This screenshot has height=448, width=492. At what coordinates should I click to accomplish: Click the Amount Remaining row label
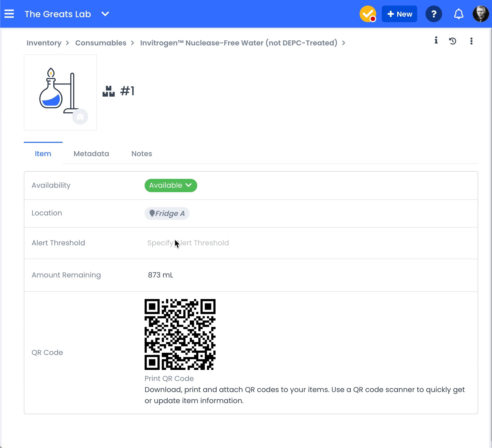(66, 275)
